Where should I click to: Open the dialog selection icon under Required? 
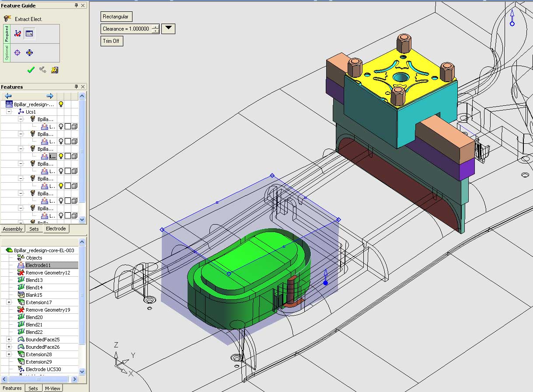[x=29, y=33]
